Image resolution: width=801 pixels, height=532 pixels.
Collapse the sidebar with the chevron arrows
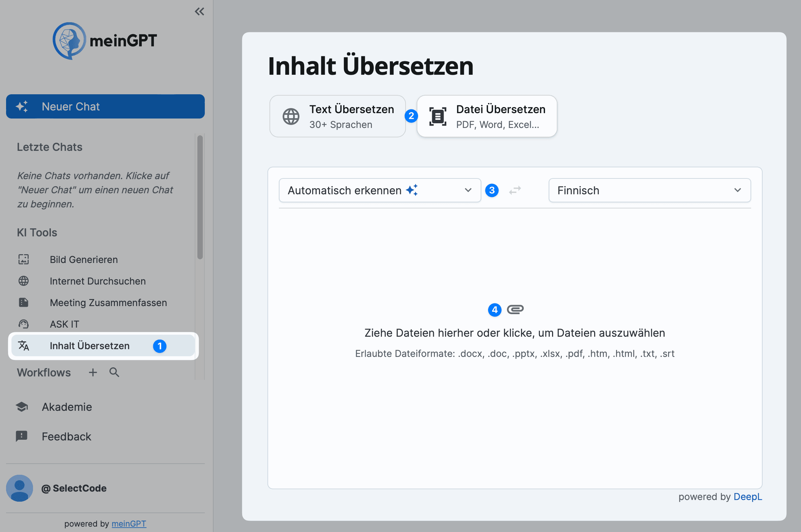199,11
